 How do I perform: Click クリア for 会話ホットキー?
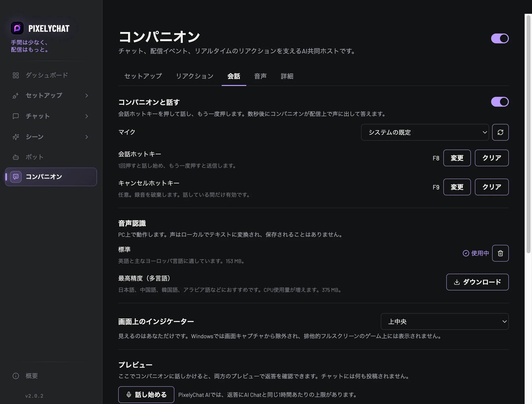(492, 158)
